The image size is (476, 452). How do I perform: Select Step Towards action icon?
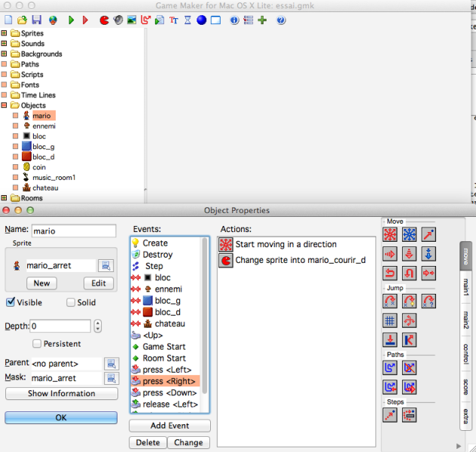pos(390,415)
